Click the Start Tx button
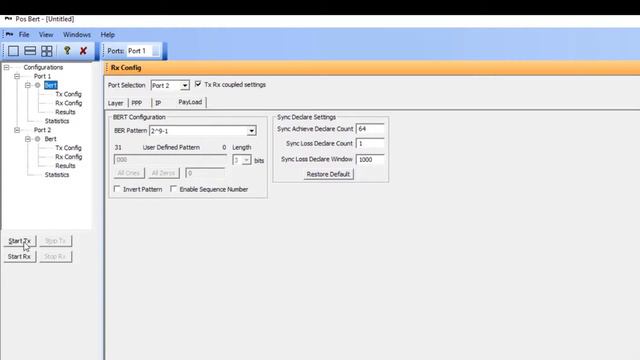 pos(20,241)
